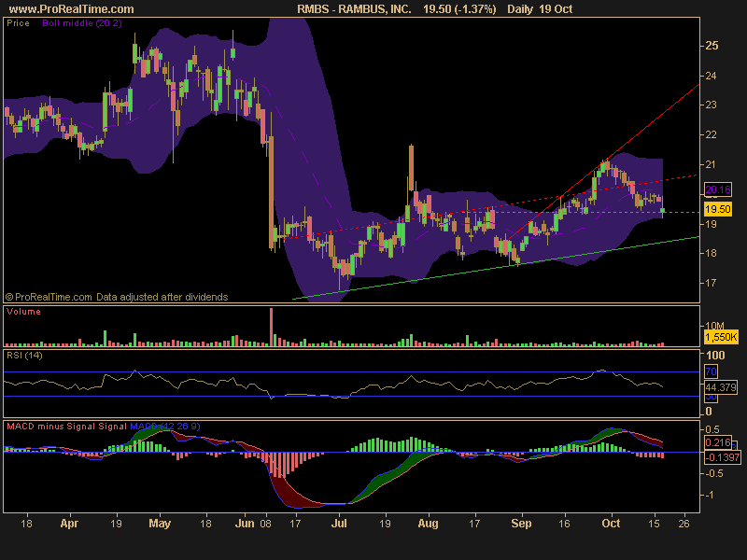Click the 22 price axis label
This screenshot has height=560, width=747.
[x=711, y=134]
